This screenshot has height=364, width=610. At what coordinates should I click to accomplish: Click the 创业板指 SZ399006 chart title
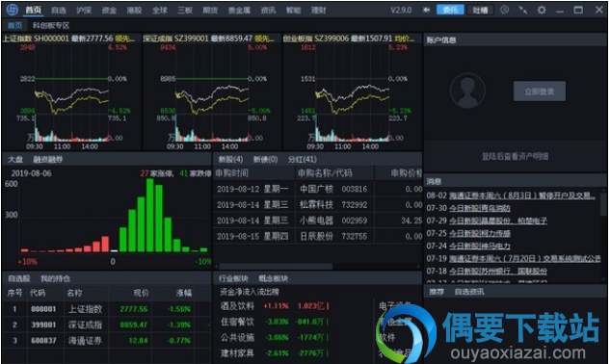(349, 39)
